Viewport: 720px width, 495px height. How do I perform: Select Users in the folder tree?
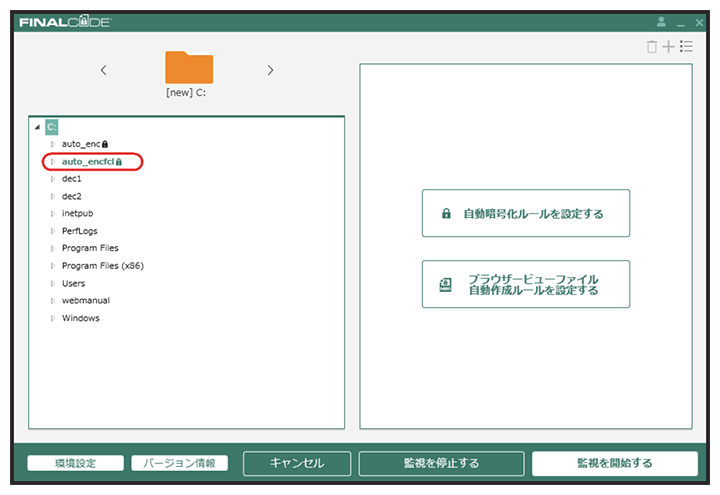click(x=73, y=283)
